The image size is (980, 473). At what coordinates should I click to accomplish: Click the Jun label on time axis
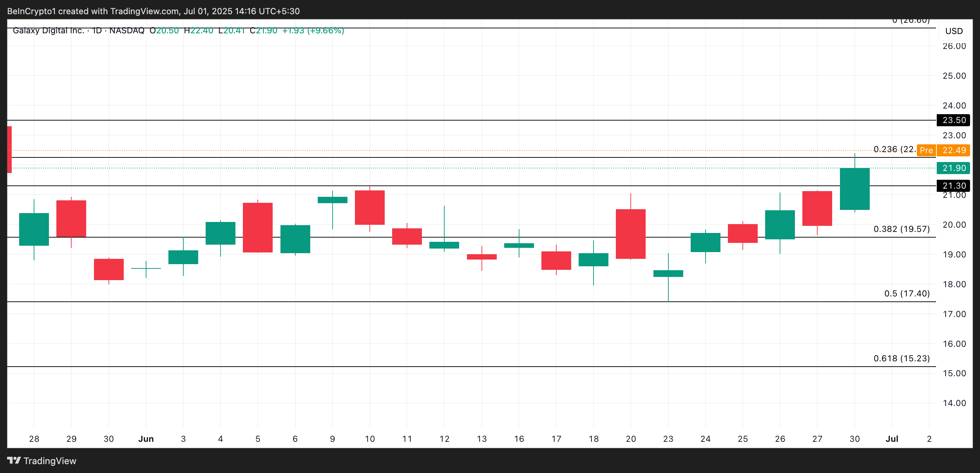point(146,439)
